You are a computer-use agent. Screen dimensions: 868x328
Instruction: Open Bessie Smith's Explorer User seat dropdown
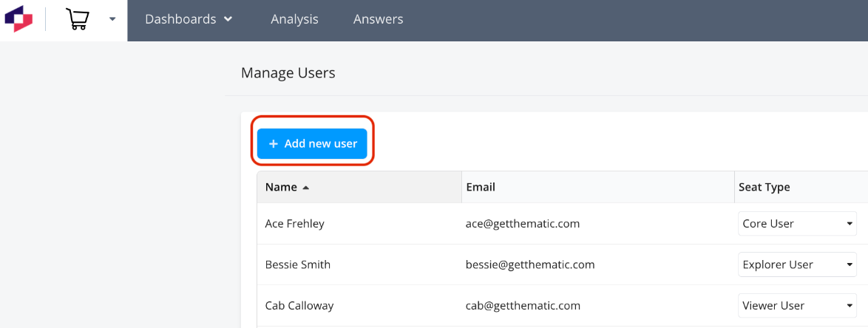797,264
